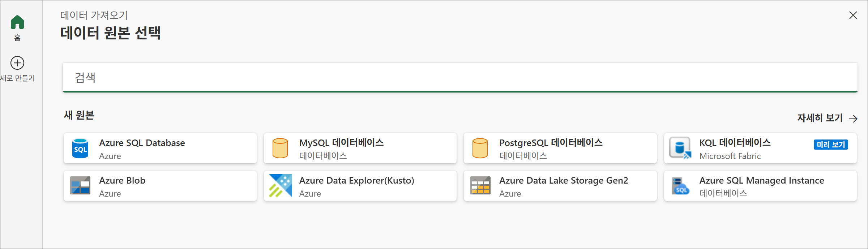The height and width of the screenshot is (249, 868).
Task: Click the Azure Blob icon
Action: coord(80,185)
